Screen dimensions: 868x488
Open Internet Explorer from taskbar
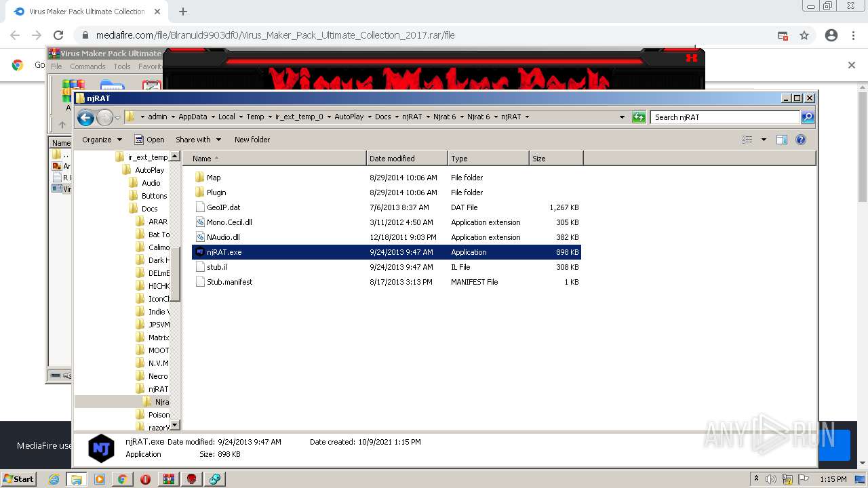point(54,479)
